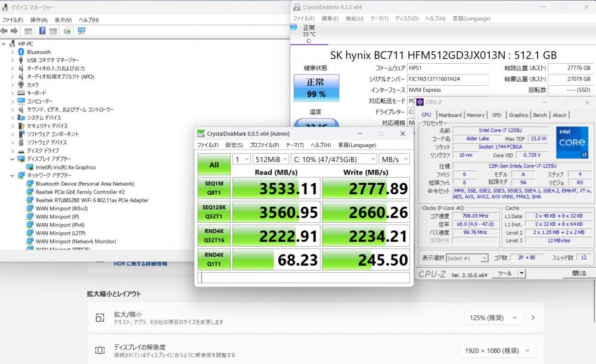Click the ツール button in CPU-Z
Image resolution: width=596 pixels, height=364 pixels.
pos(504,273)
